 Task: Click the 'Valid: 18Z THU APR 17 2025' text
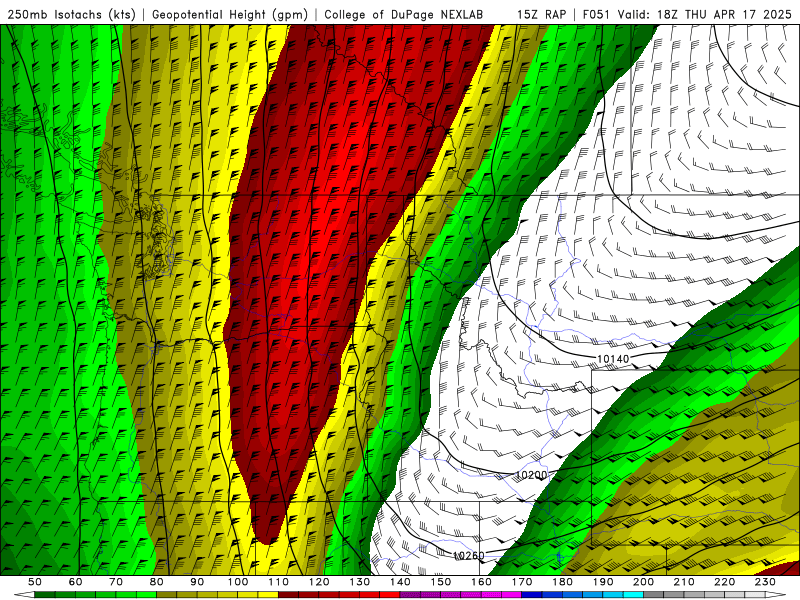(705, 14)
